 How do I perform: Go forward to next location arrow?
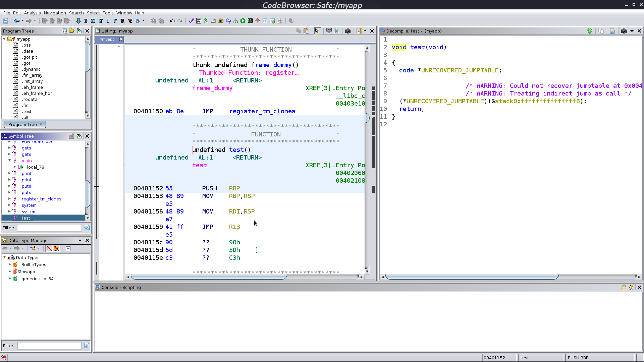(29, 21)
